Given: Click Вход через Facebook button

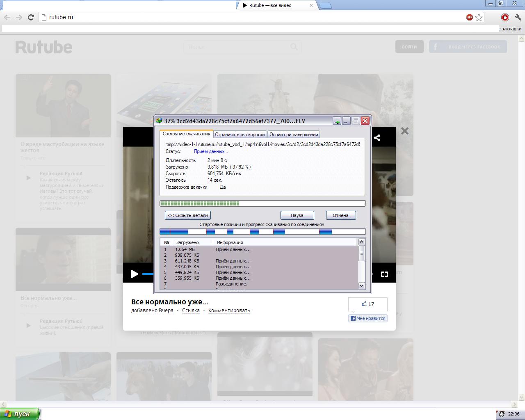Looking at the screenshot, I should [x=468, y=47].
